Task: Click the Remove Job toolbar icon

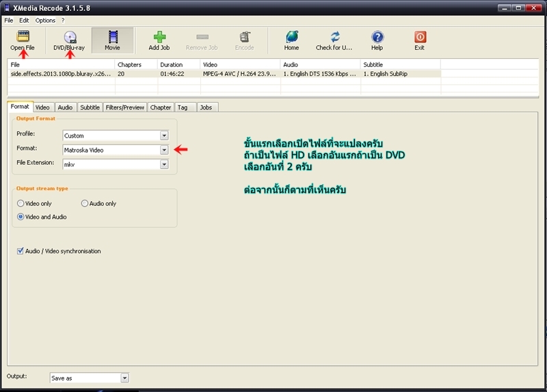Action: point(202,37)
